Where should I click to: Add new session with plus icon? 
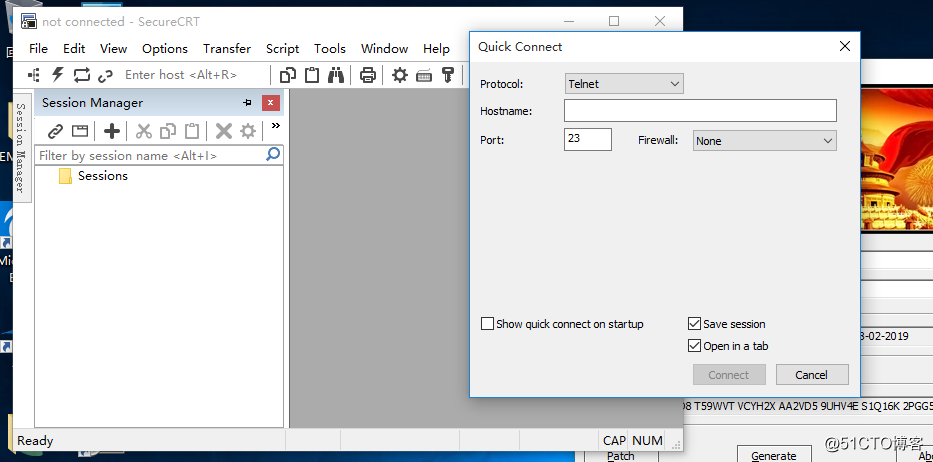click(x=112, y=131)
